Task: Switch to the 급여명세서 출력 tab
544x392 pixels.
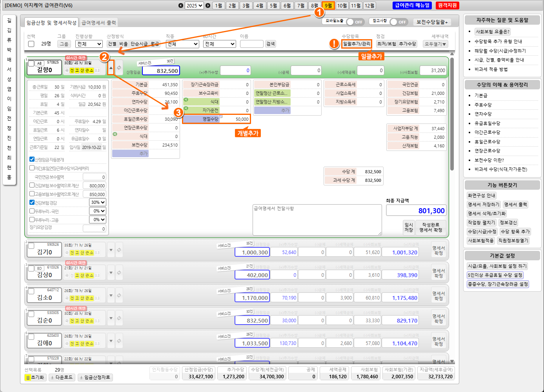Action: click(x=98, y=23)
